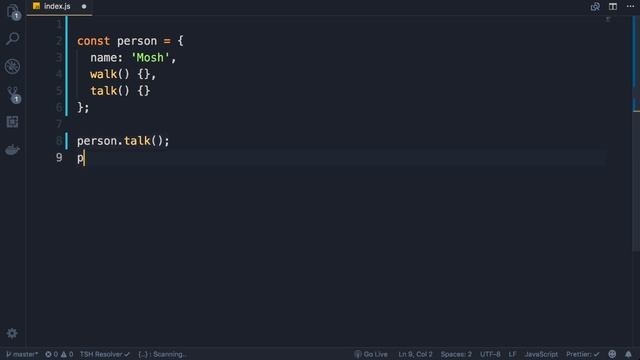
Task: Open More Actions ellipsis menu
Action: 630,6
